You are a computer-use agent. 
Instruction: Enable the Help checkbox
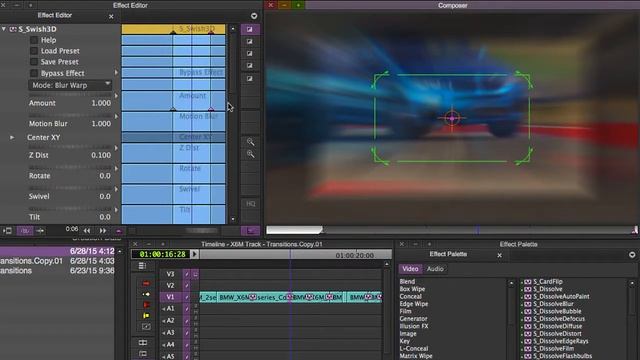click(x=34, y=40)
